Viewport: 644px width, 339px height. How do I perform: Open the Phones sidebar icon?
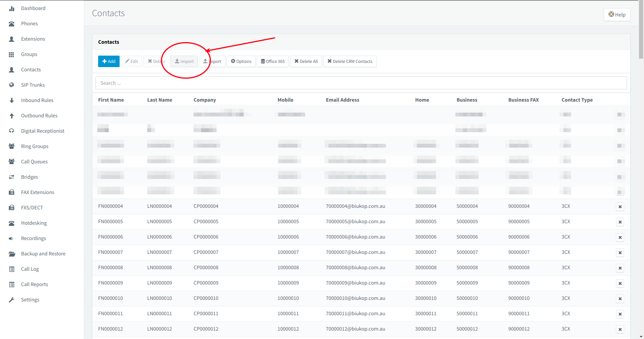click(x=11, y=24)
